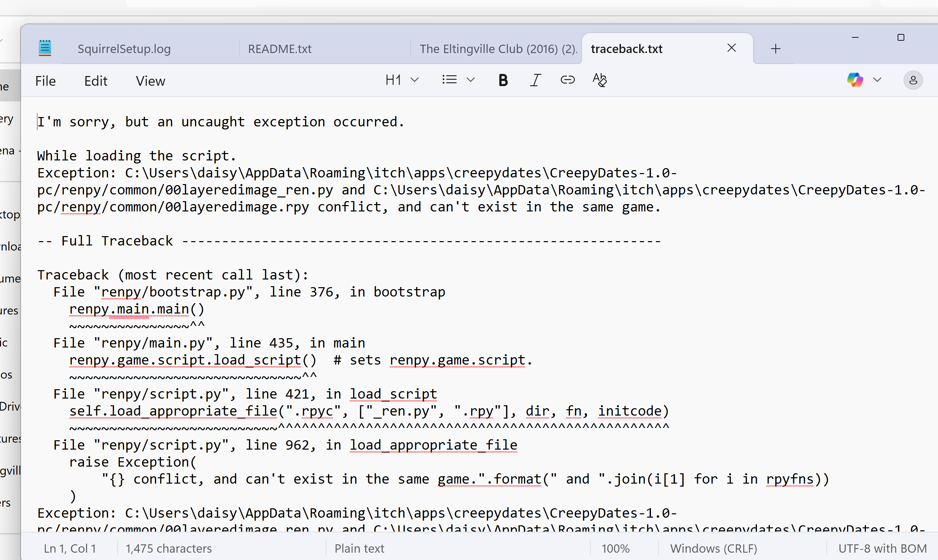938x560 pixels.
Task: Click the bulleted list icon
Action: [449, 80]
